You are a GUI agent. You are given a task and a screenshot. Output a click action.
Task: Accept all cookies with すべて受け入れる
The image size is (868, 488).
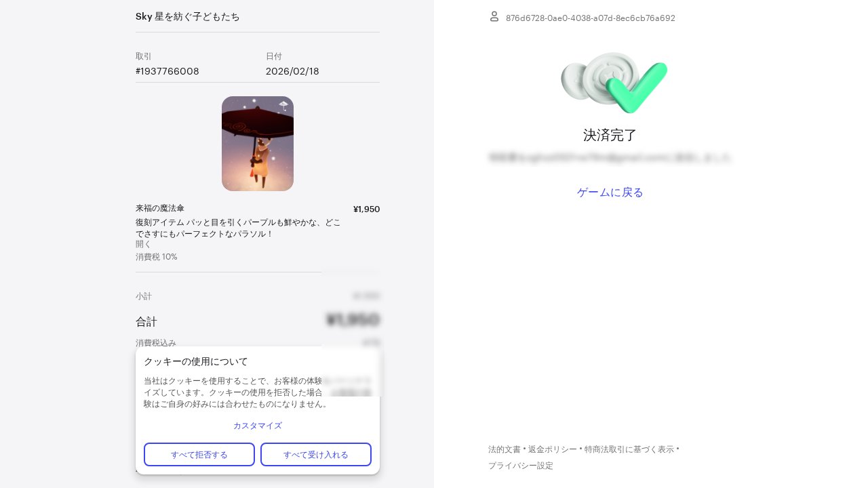click(x=316, y=454)
